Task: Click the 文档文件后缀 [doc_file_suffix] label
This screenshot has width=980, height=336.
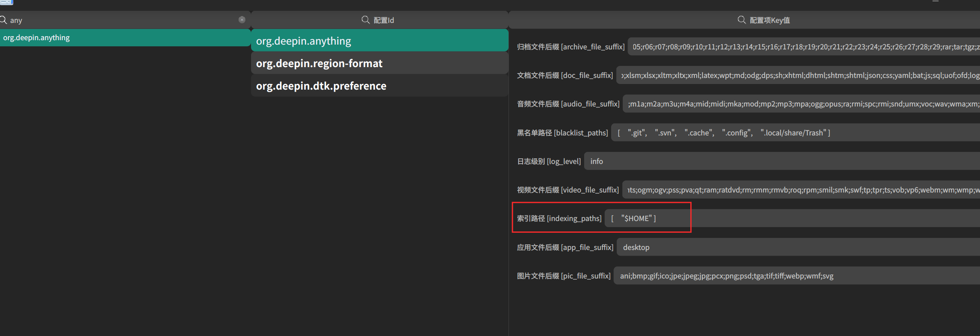Action: click(565, 75)
